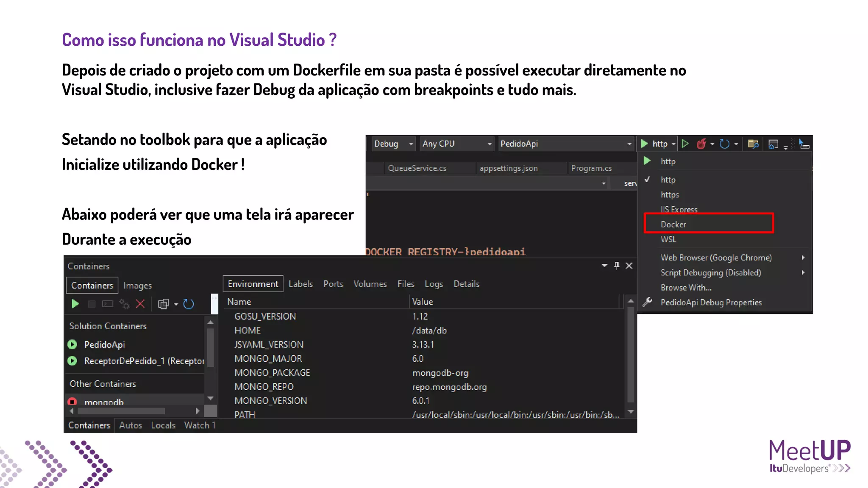Open the editor navigation bar dropdown
This screenshot has width=868, height=488.
(x=604, y=183)
